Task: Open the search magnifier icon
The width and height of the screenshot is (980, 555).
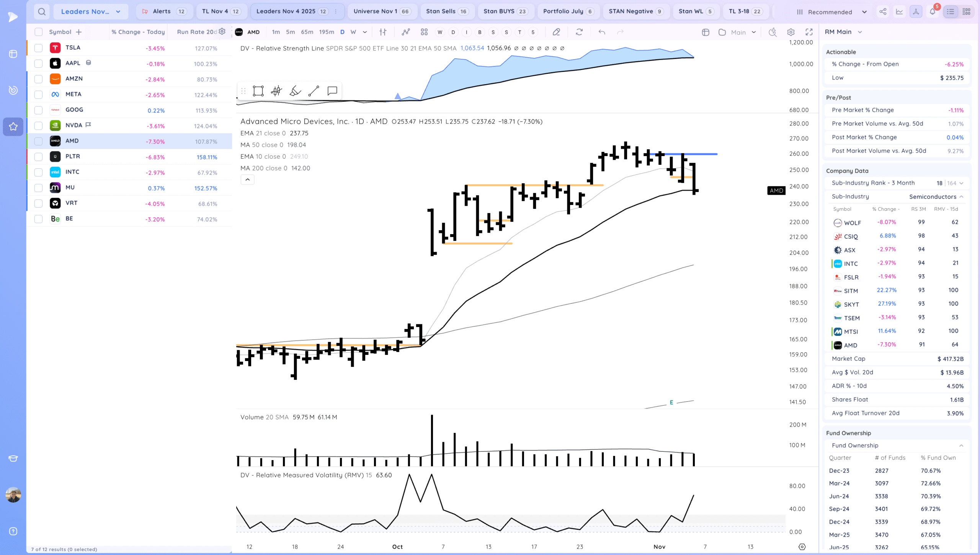Action: click(42, 11)
